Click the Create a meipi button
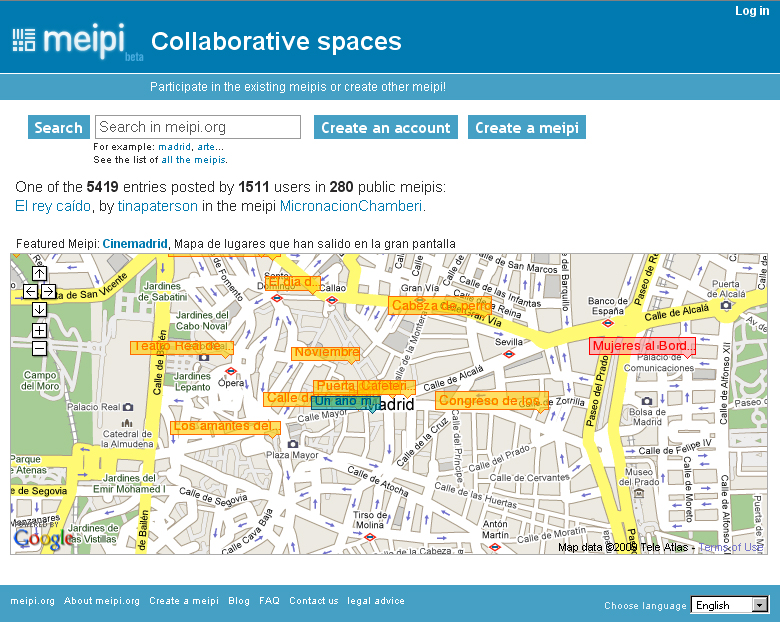780x622 pixels. 526,127
